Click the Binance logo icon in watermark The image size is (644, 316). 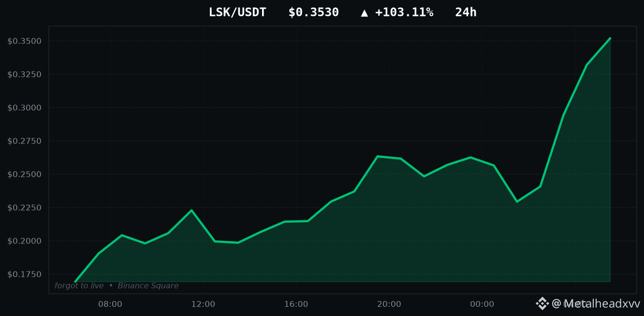542,303
